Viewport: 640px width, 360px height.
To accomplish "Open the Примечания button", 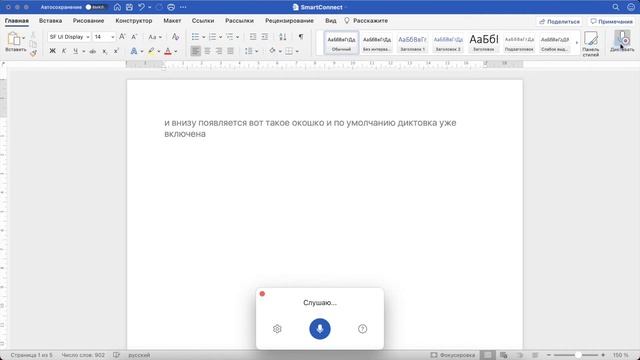I will [x=611, y=22].
